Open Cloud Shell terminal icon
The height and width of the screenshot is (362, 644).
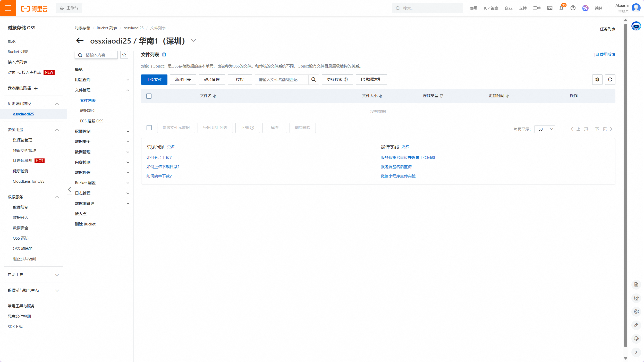point(550,8)
